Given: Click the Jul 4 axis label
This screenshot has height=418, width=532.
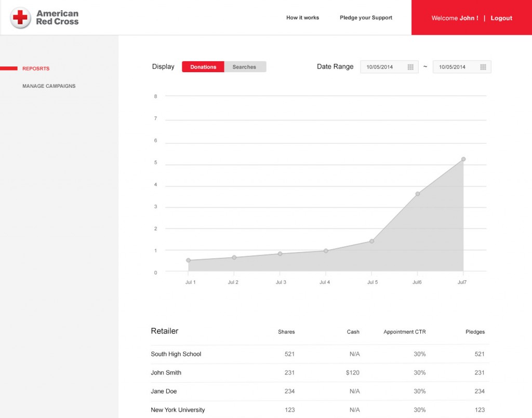Looking at the screenshot, I should click(325, 282).
